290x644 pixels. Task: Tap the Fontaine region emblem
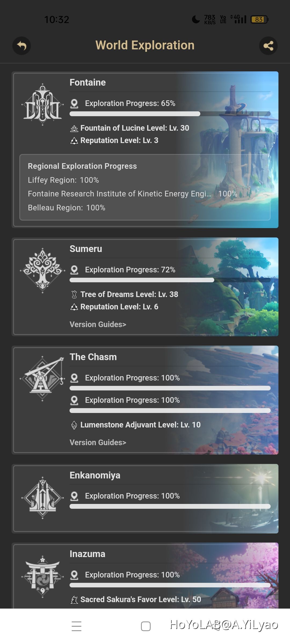coord(42,105)
